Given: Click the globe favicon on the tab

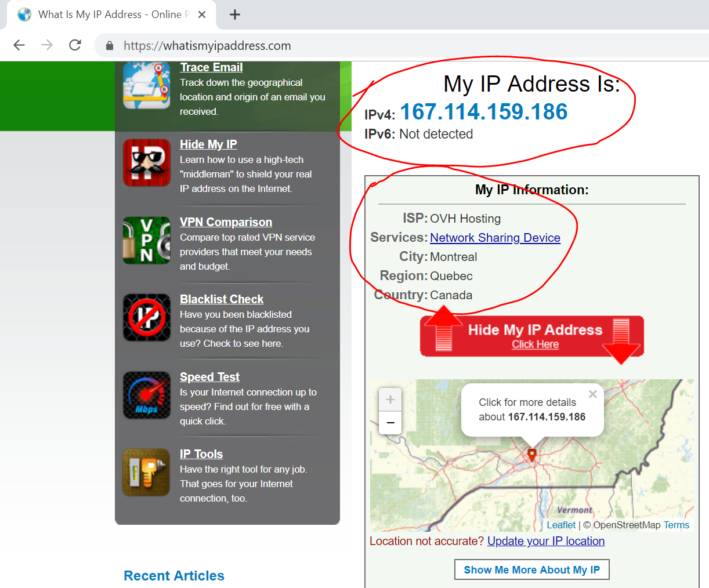Looking at the screenshot, I should [x=24, y=14].
